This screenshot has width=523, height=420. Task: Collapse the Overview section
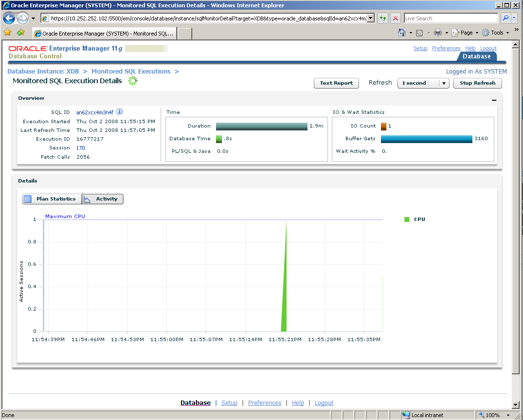494,100
